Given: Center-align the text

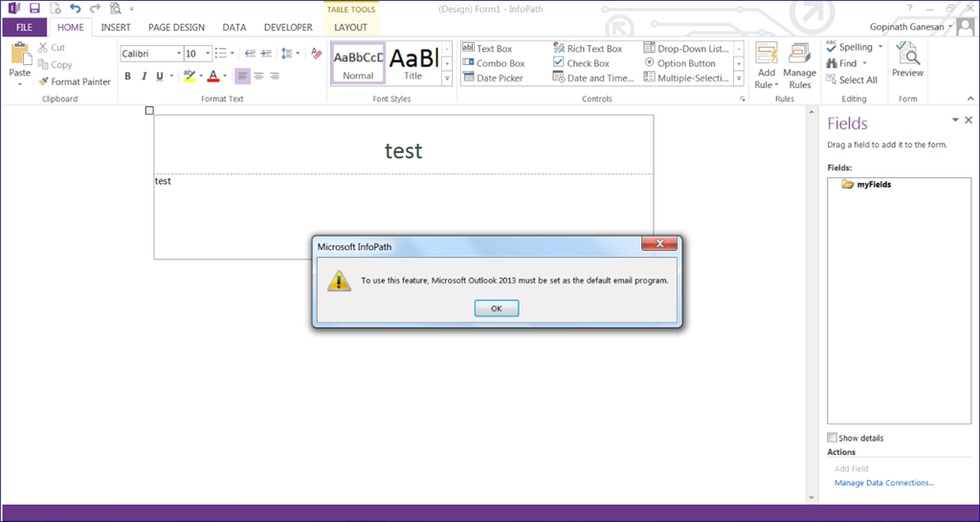Looking at the screenshot, I should tap(258, 77).
